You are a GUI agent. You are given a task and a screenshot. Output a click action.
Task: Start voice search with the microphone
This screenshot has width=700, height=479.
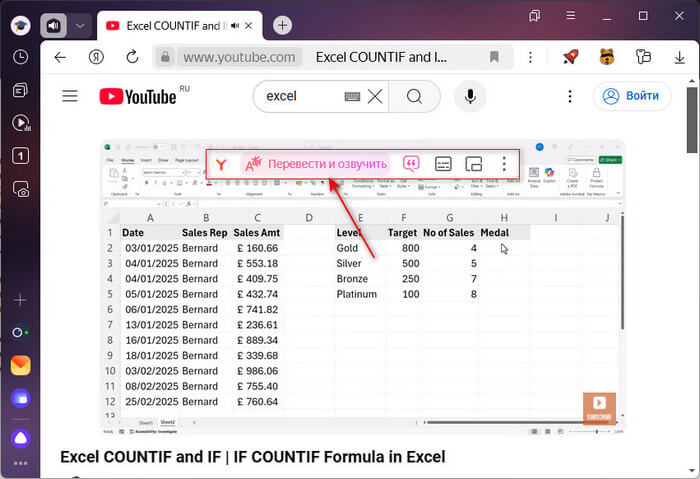point(469,96)
